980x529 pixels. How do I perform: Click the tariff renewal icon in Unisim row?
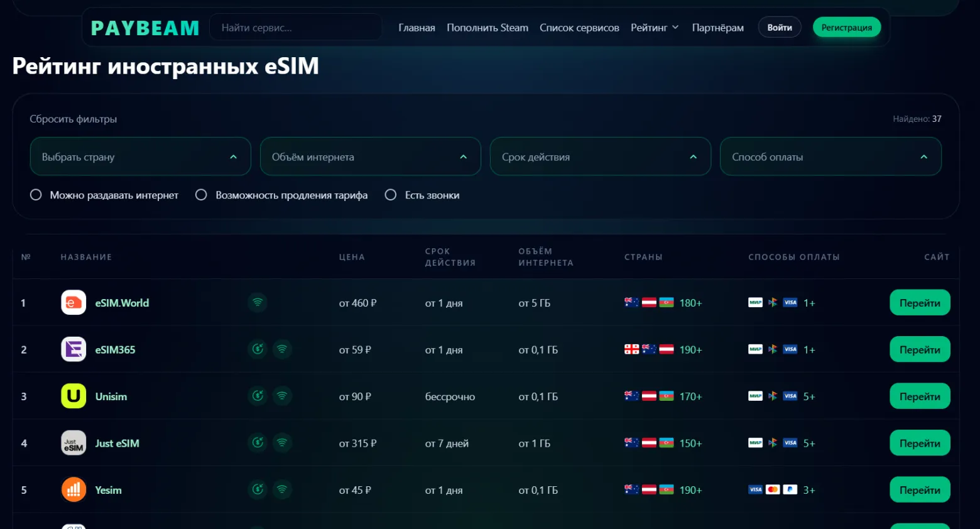tap(258, 396)
